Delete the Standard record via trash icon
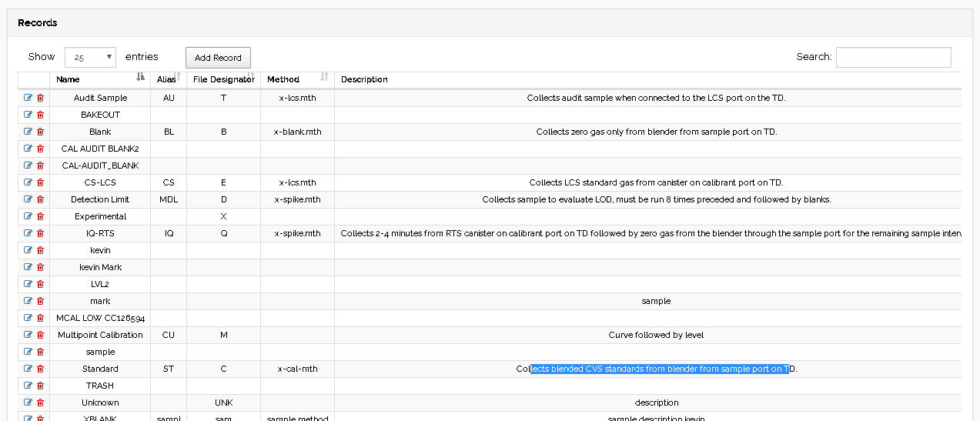This screenshot has width=980, height=421. [41, 369]
